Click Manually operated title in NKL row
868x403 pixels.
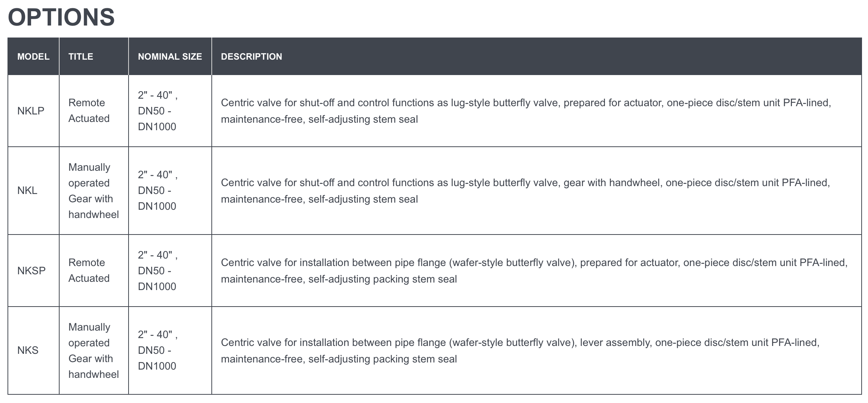point(93,191)
